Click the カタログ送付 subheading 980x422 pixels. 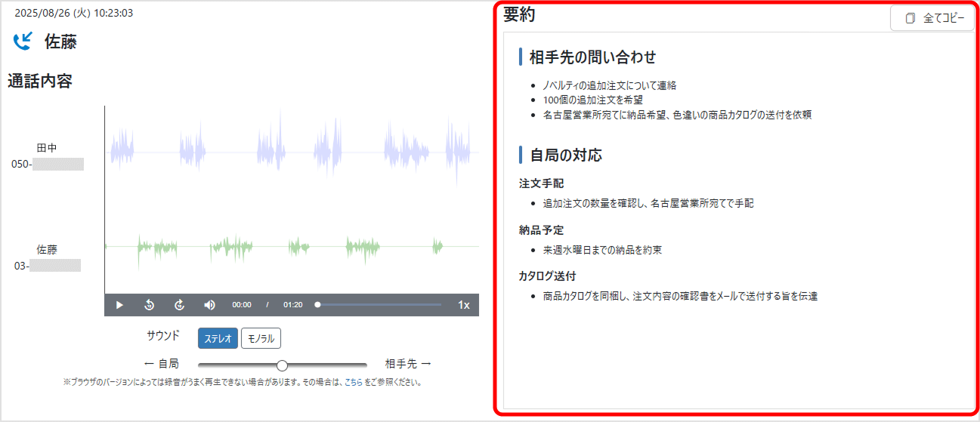click(x=547, y=276)
